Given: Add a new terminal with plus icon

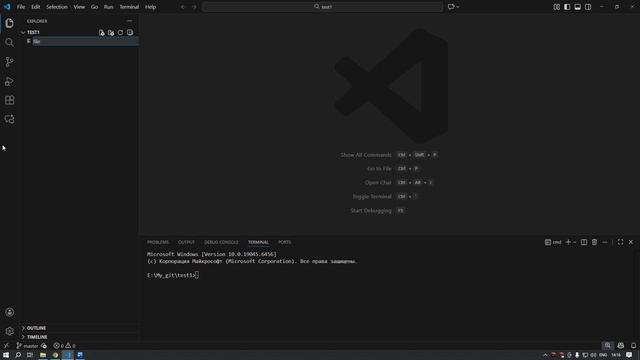Looking at the screenshot, I should click(x=568, y=242).
